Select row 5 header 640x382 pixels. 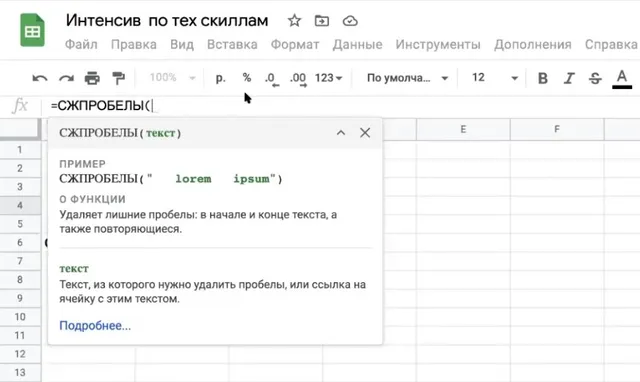point(20,224)
